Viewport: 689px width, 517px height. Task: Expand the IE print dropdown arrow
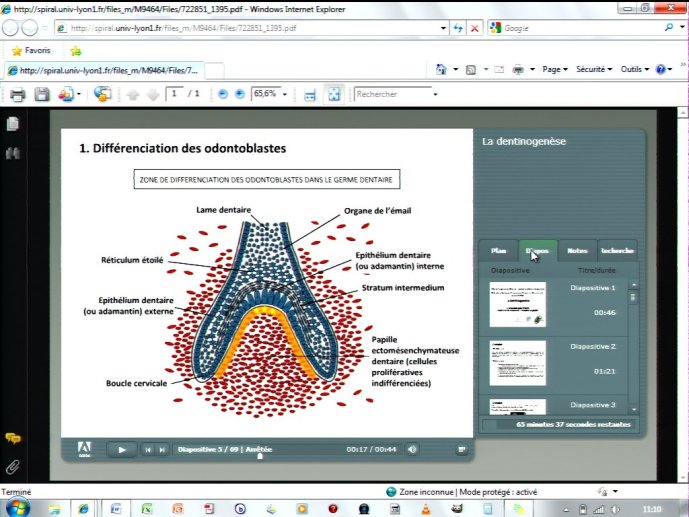532,69
